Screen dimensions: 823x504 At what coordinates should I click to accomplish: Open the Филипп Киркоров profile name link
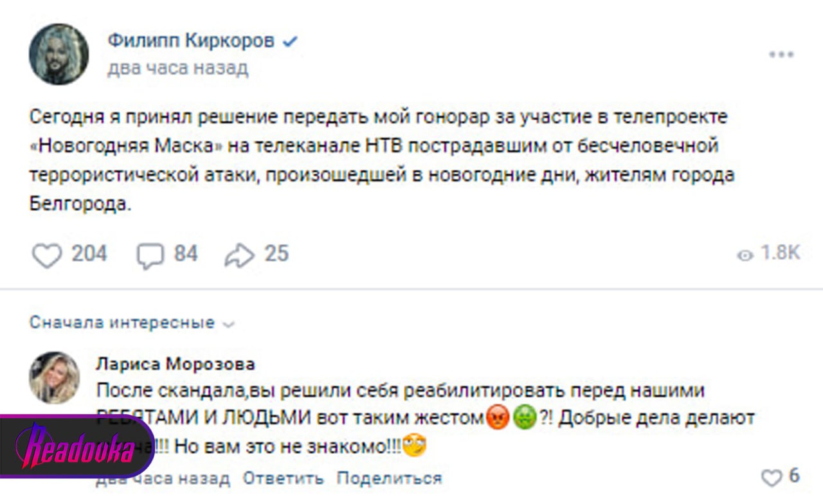191,42
